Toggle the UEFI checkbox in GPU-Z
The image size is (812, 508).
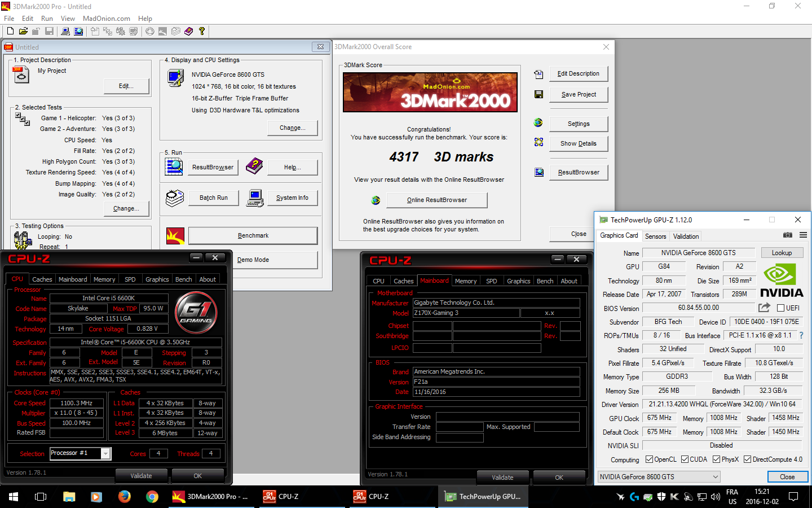coord(781,308)
